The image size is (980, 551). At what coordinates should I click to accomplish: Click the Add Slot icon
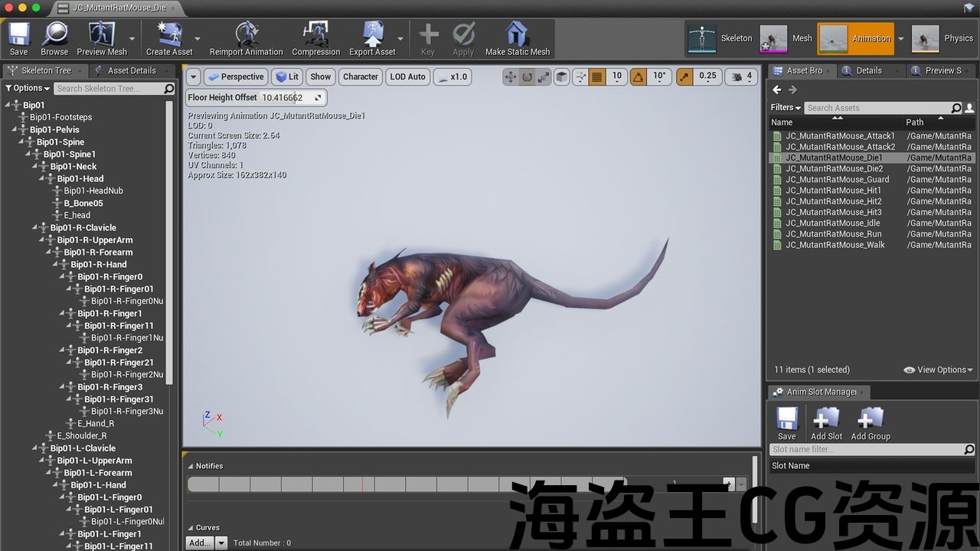click(x=827, y=423)
